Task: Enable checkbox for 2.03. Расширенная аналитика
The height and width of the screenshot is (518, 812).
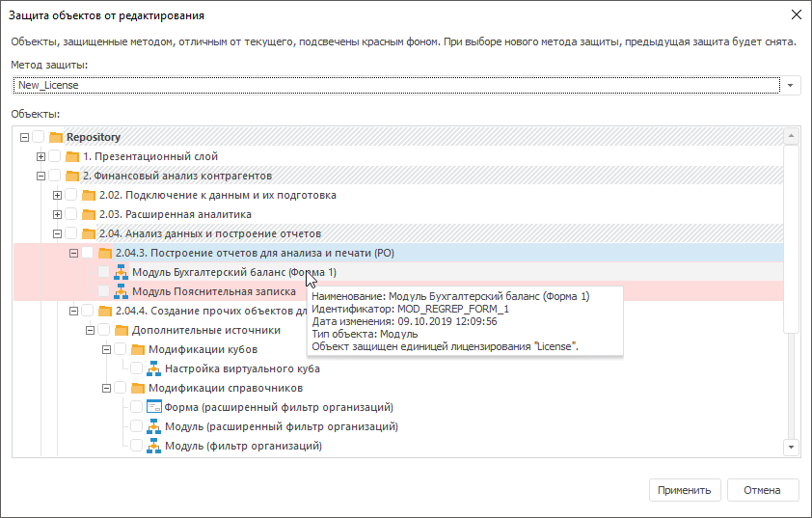Action: 72,214
